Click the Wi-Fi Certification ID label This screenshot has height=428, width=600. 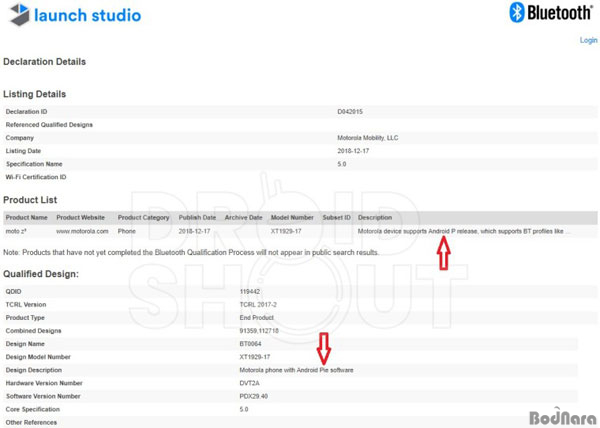pos(36,177)
